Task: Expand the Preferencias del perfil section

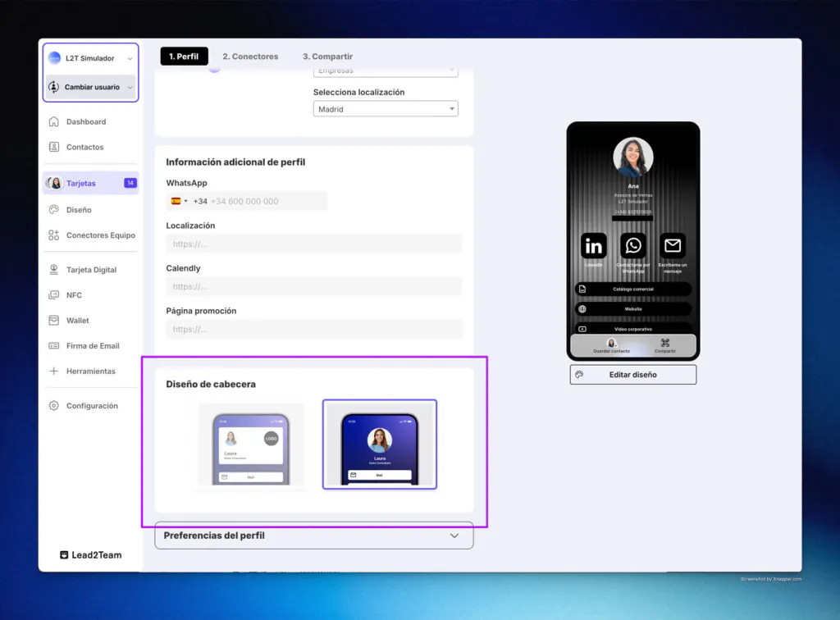Action: (314, 536)
